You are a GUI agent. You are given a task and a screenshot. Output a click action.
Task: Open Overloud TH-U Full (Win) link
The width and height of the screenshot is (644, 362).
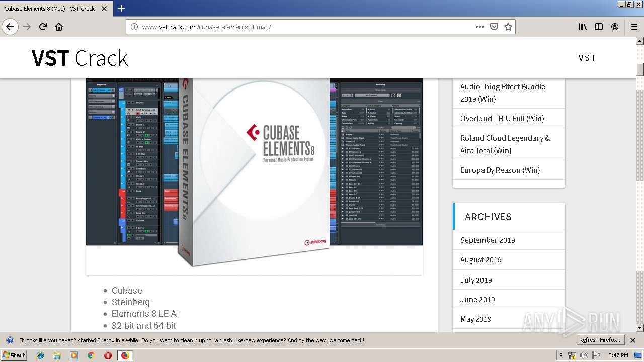(502, 118)
